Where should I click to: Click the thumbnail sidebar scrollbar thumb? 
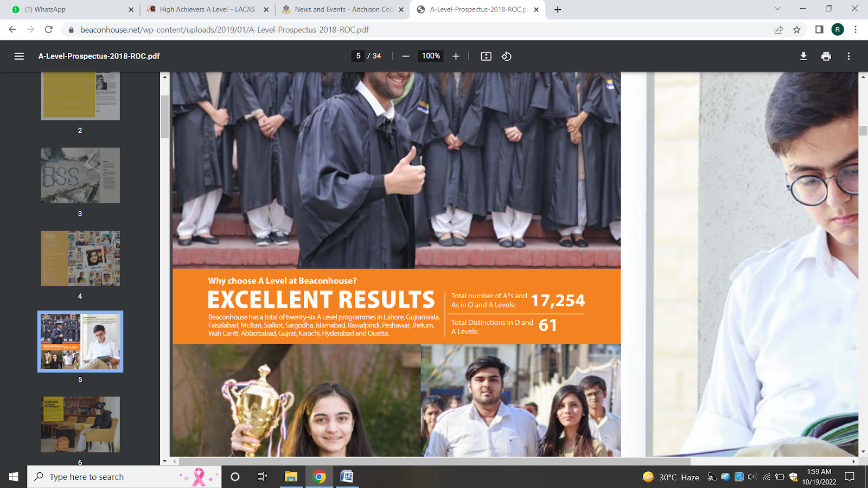(x=165, y=117)
